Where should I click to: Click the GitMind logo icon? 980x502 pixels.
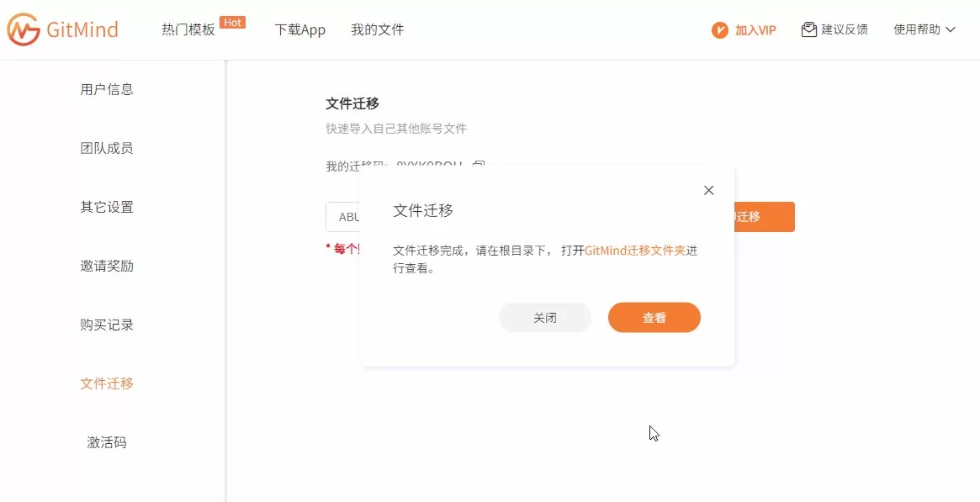[24, 29]
